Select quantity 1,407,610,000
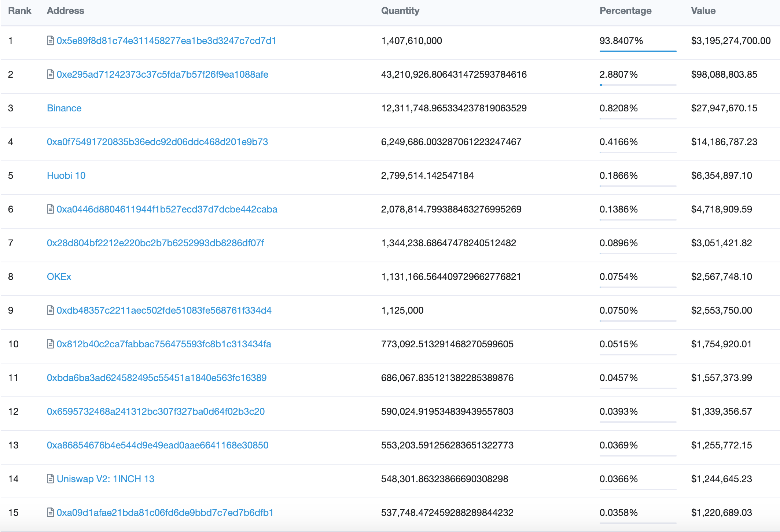 click(x=412, y=41)
